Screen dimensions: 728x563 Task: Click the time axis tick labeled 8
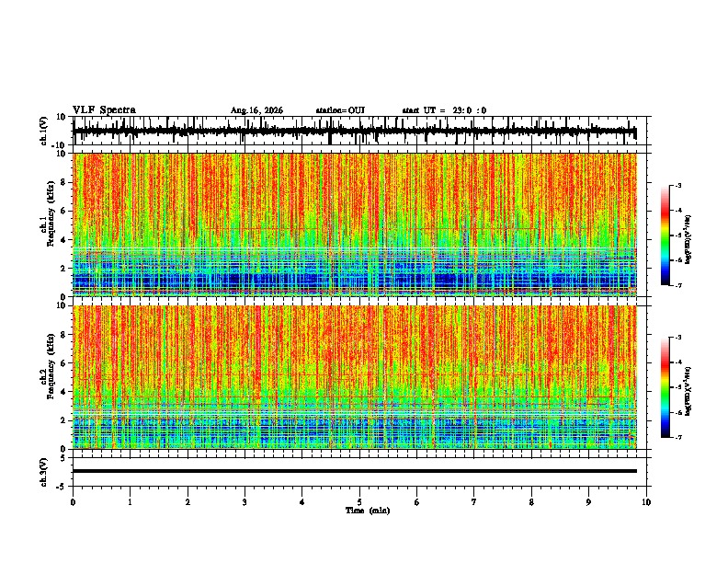pos(531,502)
